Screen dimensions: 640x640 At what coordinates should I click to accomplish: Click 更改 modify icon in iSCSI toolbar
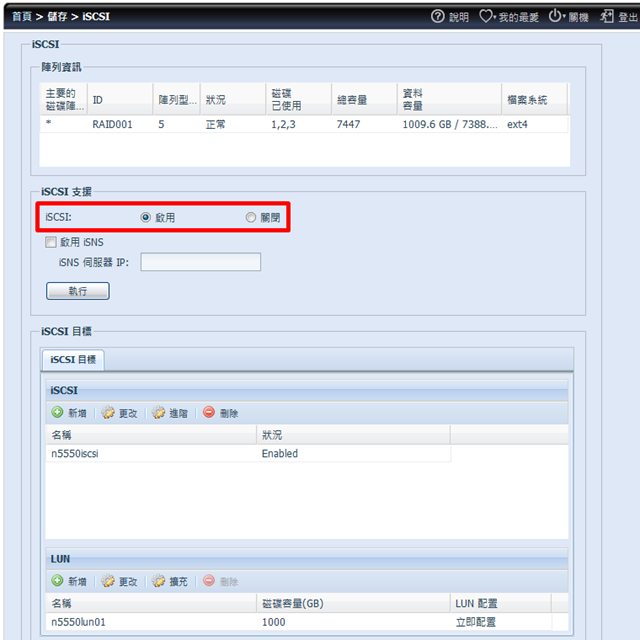[x=108, y=412]
